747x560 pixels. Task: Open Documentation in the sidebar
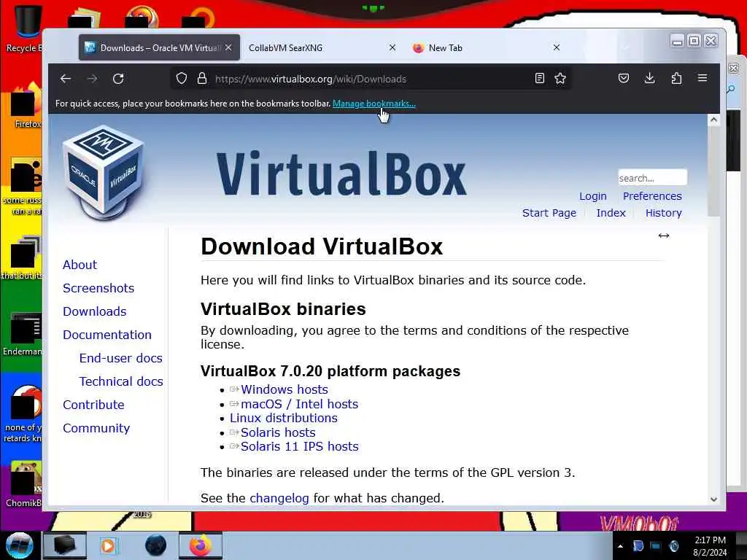pos(107,335)
